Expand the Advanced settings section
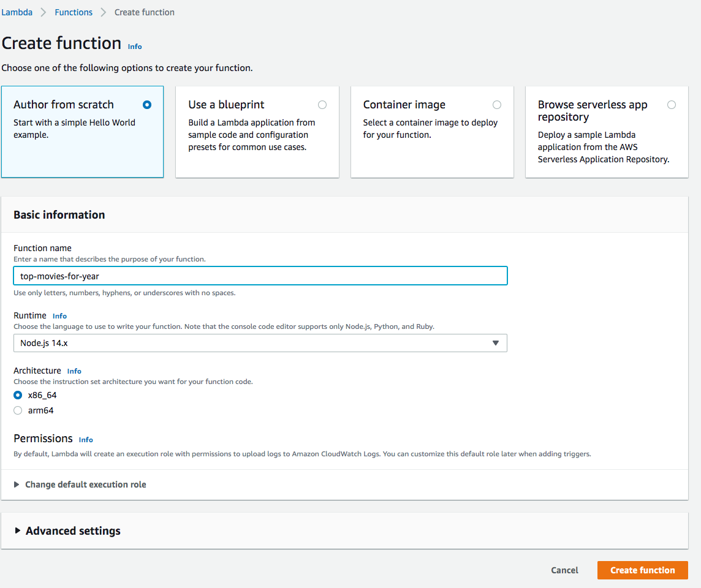This screenshot has height=588, width=701. (67, 531)
